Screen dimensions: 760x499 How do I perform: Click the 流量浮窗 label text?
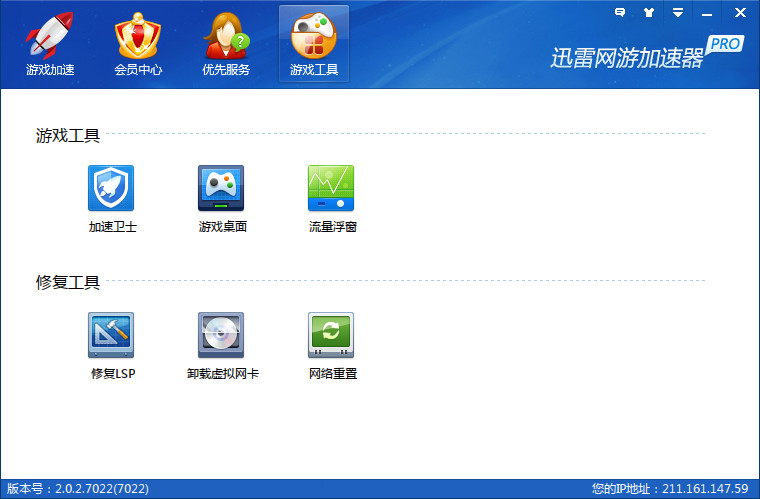332,227
